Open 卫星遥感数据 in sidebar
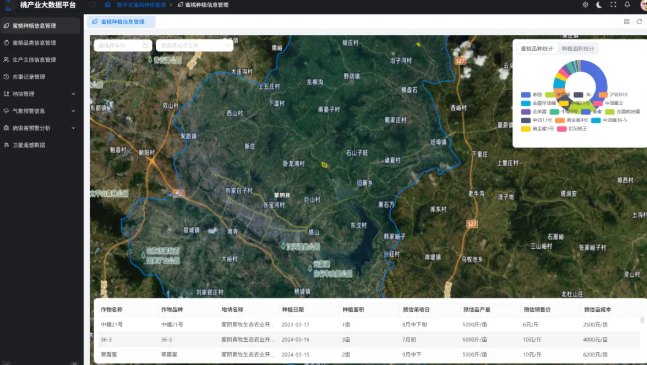Viewport: 647px width, 365px height. click(40, 145)
